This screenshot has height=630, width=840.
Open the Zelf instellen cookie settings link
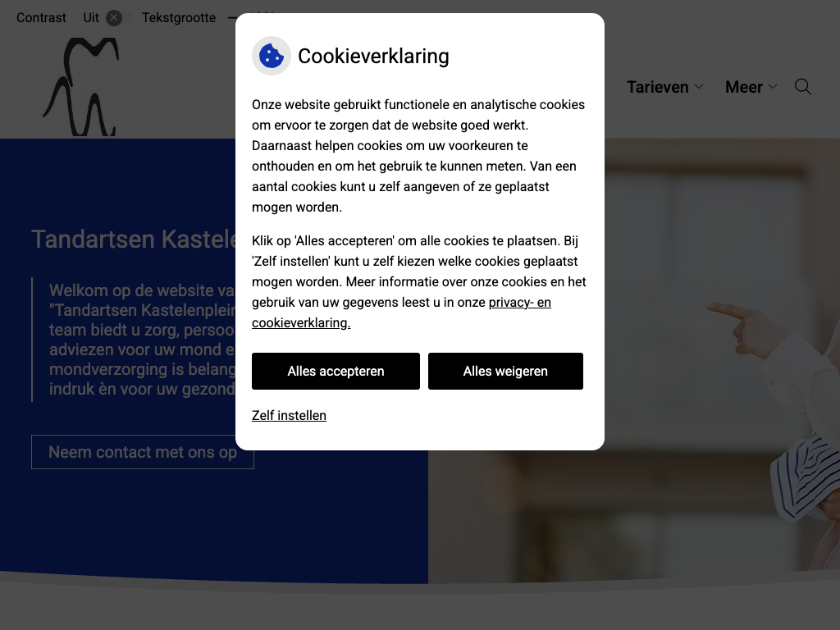click(289, 416)
